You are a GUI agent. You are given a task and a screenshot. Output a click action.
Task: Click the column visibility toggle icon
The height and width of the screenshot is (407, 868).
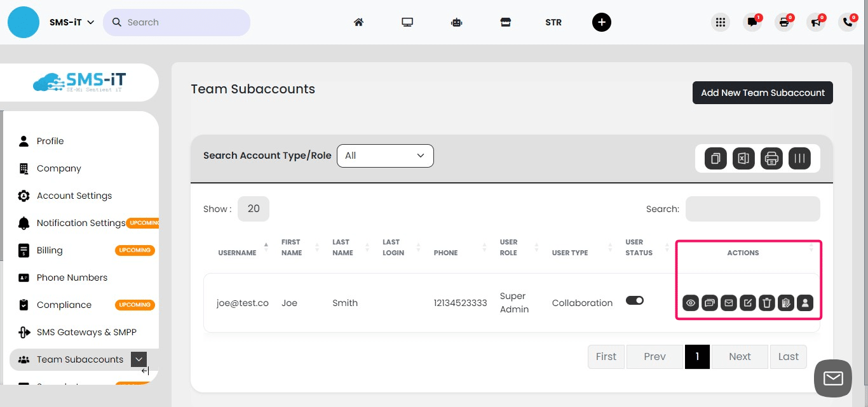[x=800, y=158]
